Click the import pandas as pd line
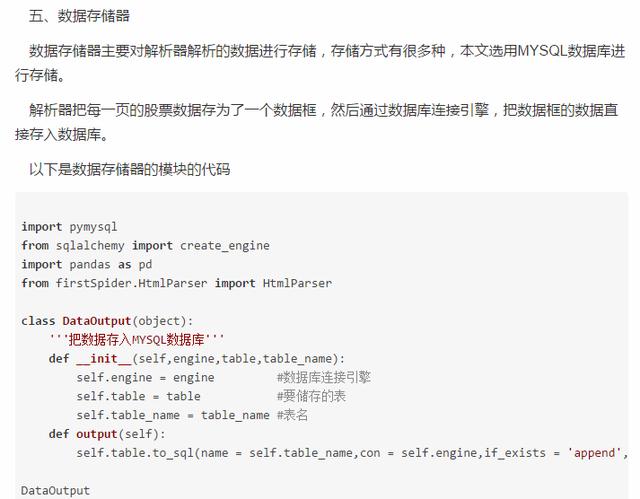Screen dimensions: 640x499 pos(87,264)
